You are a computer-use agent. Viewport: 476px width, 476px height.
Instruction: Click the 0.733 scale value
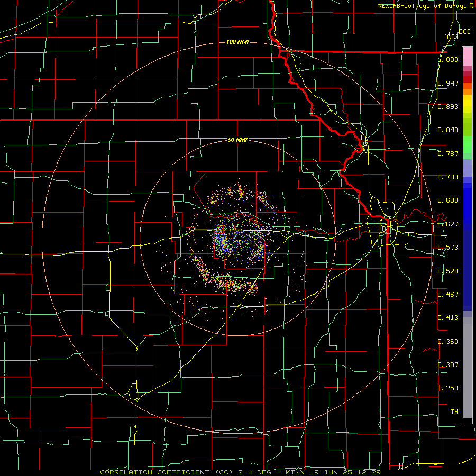point(448,177)
